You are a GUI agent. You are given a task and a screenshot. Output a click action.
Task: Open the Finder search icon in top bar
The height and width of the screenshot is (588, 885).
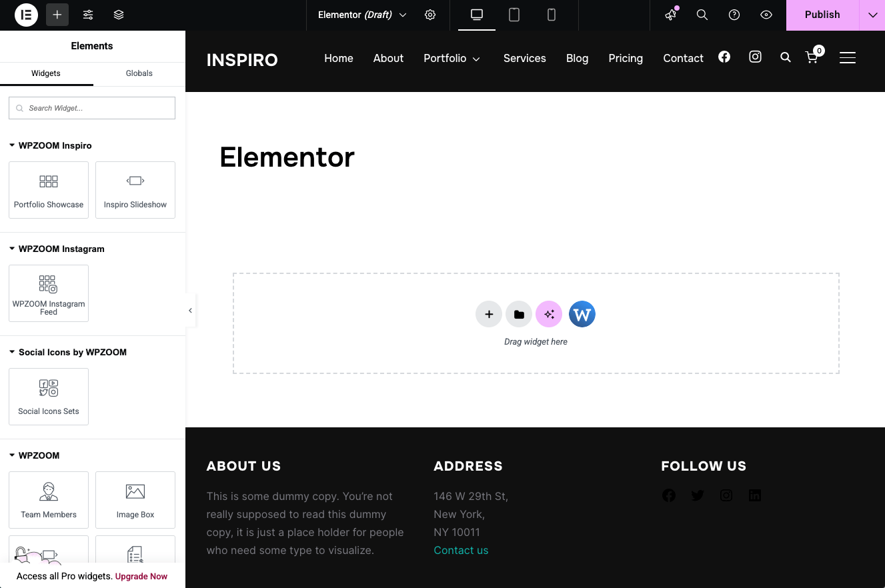(x=702, y=15)
